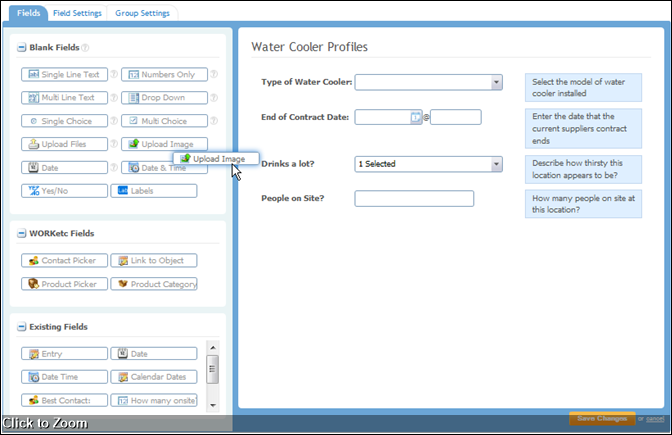Select the Multi Choice field type
This screenshot has width=672, height=435.
pyautogui.click(x=165, y=121)
